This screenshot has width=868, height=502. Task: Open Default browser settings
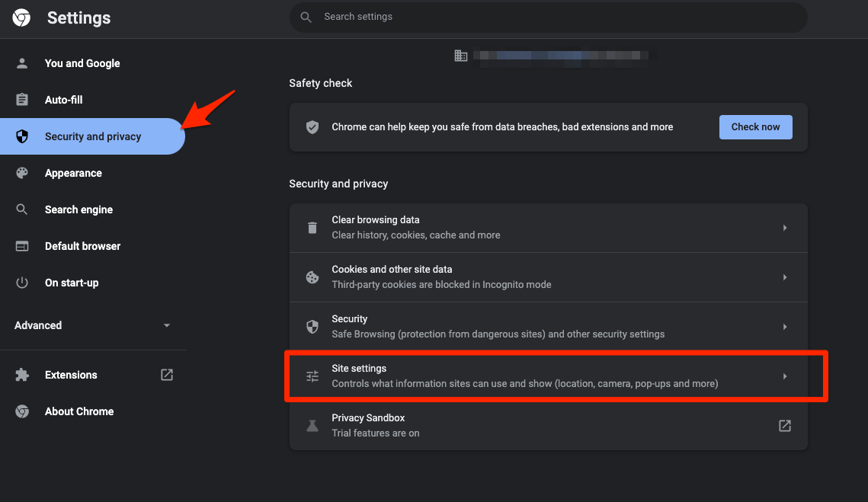coord(92,246)
